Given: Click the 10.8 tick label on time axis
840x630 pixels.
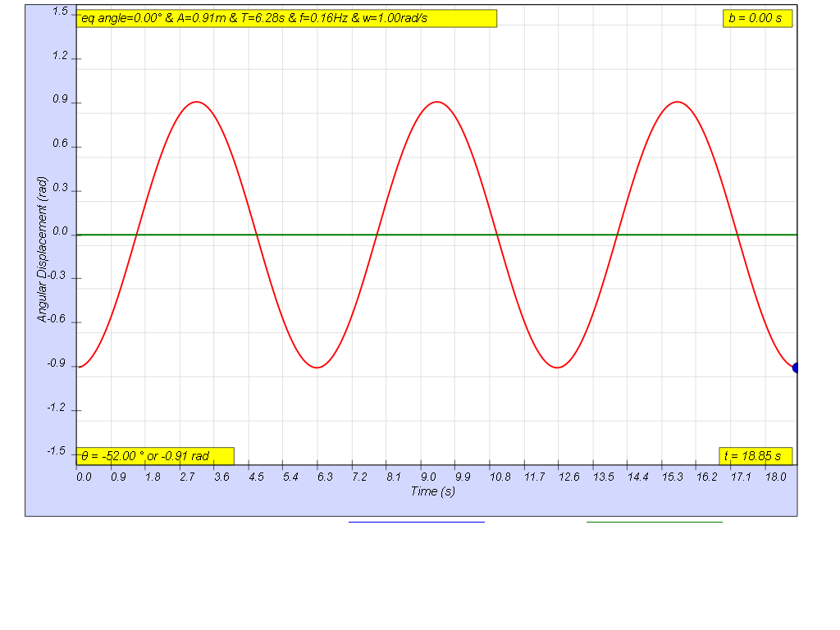Looking at the screenshot, I should click(x=500, y=477).
